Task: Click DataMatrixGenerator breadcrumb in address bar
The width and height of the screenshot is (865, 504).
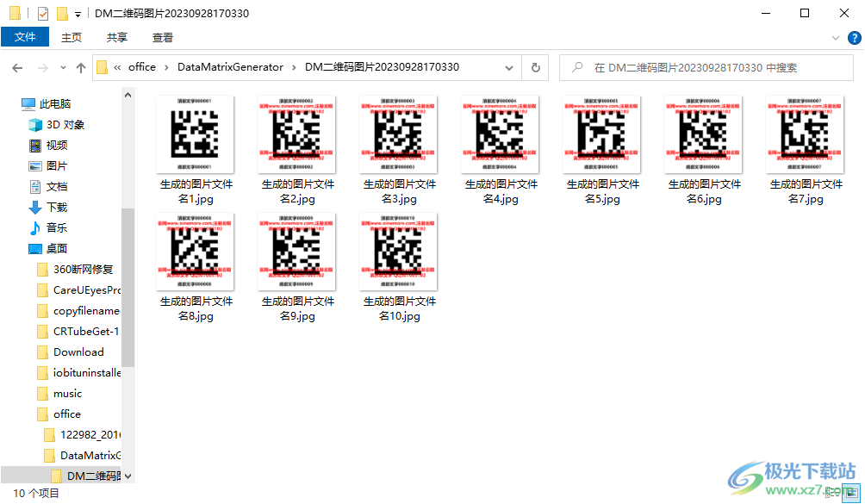Action: tap(230, 66)
